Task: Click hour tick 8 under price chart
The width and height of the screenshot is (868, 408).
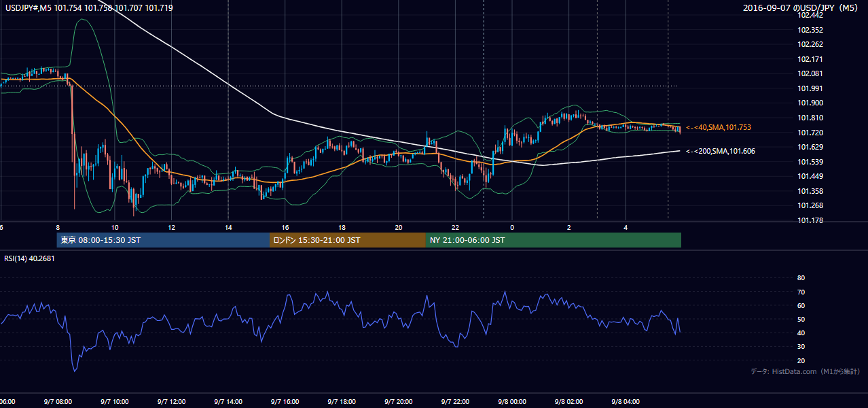Action: (x=58, y=227)
